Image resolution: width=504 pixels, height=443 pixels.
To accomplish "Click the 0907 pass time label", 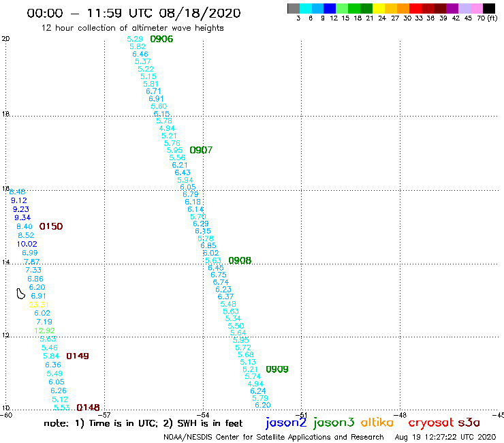I will pyautogui.click(x=201, y=150).
